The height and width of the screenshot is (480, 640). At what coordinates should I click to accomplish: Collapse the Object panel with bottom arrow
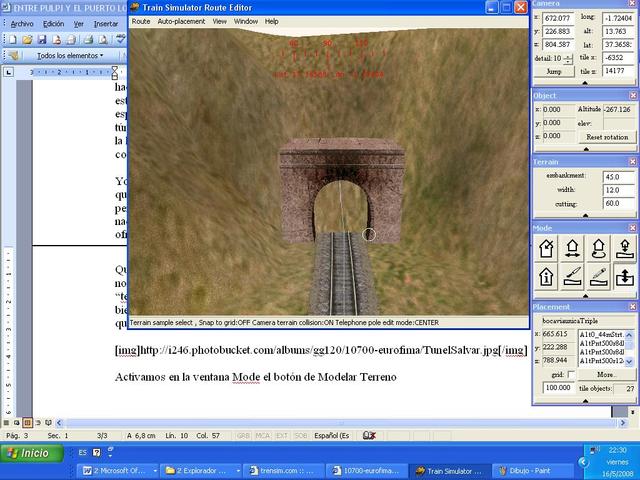tap(584, 150)
